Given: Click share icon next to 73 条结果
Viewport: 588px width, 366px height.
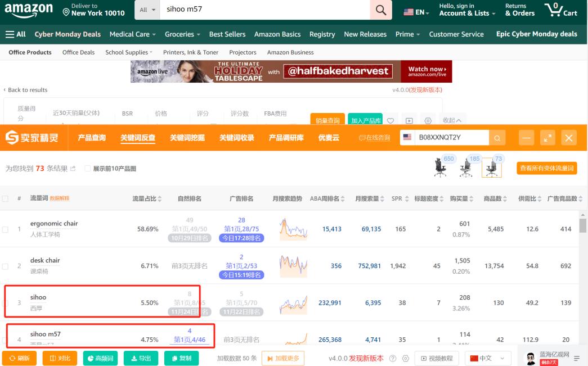Looking at the screenshot, I should click(73, 169).
